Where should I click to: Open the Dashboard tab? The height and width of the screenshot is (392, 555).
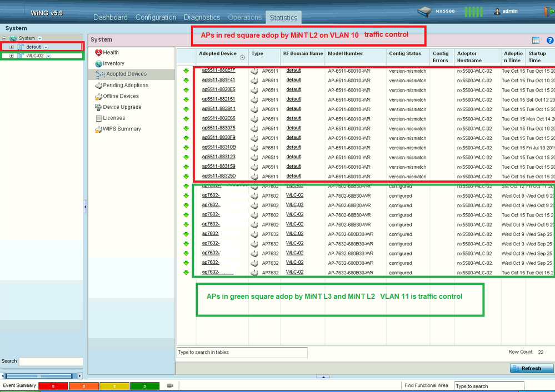(x=110, y=17)
